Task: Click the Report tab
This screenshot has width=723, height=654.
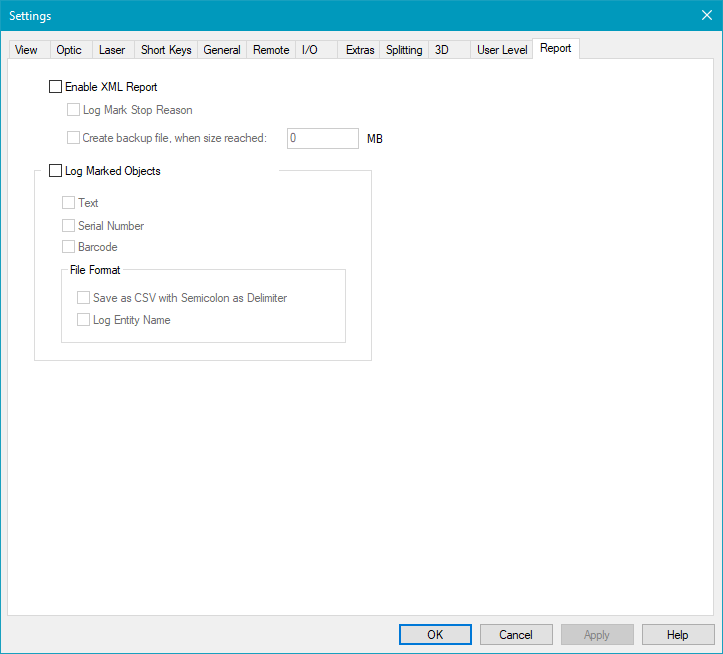Action: (556, 48)
